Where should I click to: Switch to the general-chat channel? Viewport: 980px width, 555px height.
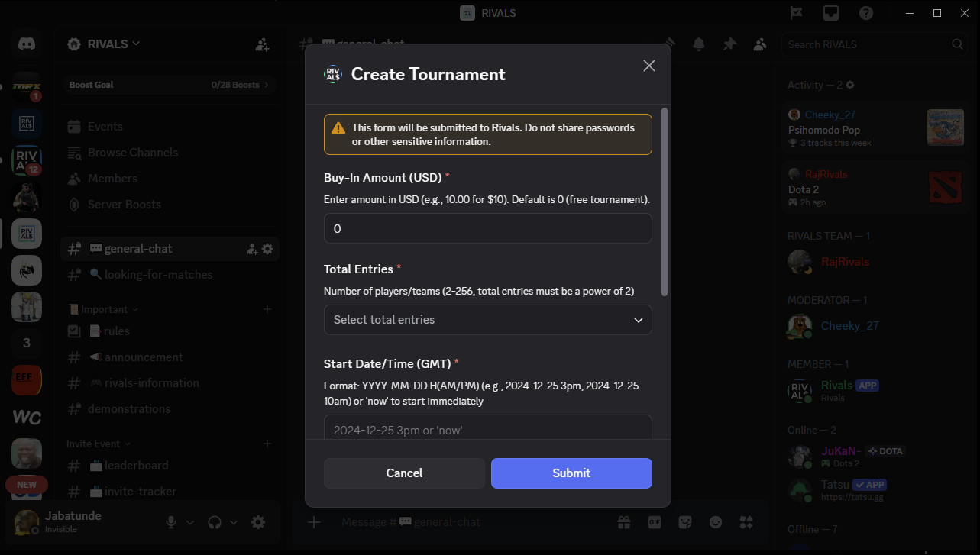(137, 248)
